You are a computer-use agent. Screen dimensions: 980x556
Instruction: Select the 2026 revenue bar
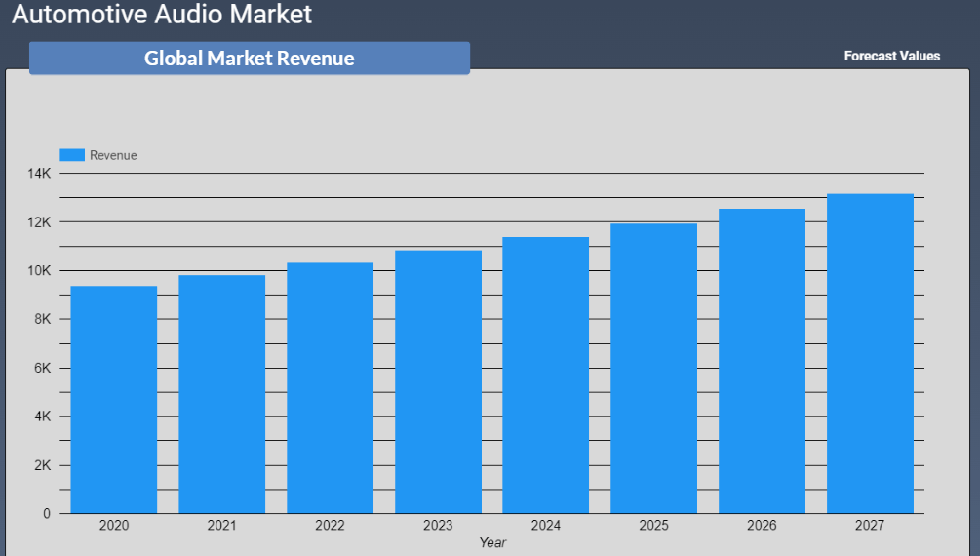pos(762,361)
